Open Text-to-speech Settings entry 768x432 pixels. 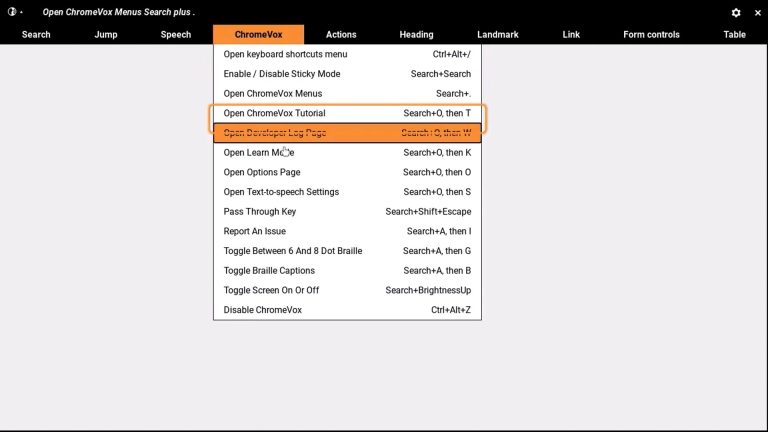click(x=347, y=192)
